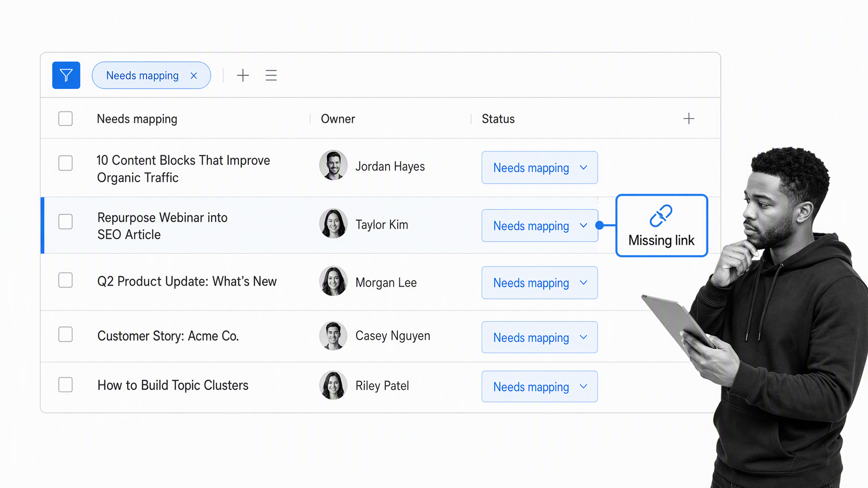The image size is (868, 488).
Task: Check the Q2 Product Update row checkbox
Action: coord(65,280)
